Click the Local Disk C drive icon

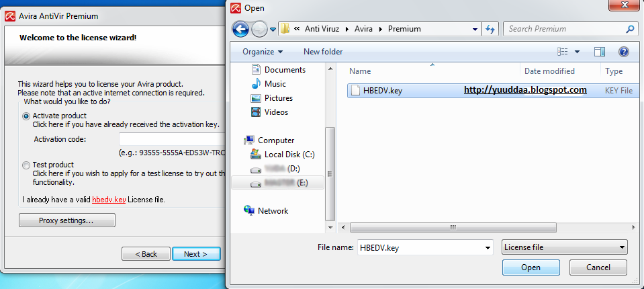tap(256, 155)
